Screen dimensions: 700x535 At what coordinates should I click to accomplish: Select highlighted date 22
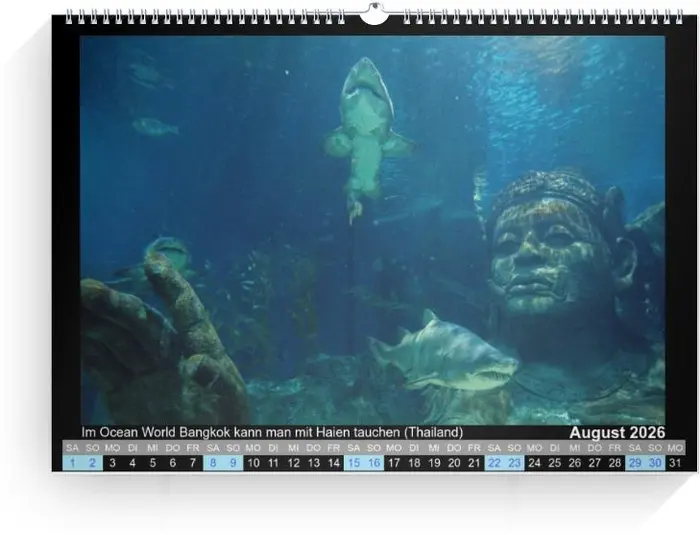(x=495, y=463)
